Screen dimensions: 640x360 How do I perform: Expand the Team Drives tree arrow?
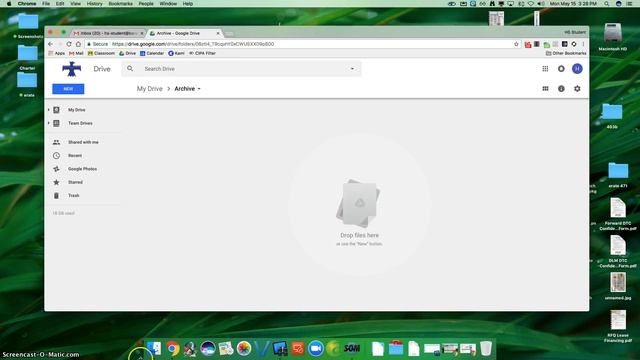click(x=49, y=123)
